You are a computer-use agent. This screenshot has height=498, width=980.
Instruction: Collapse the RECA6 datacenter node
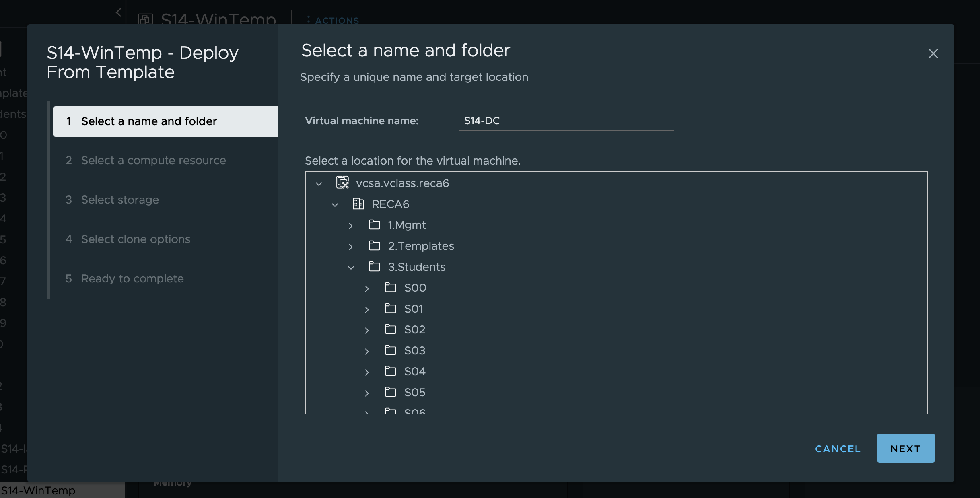pyautogui.click(x=335, y=205)
